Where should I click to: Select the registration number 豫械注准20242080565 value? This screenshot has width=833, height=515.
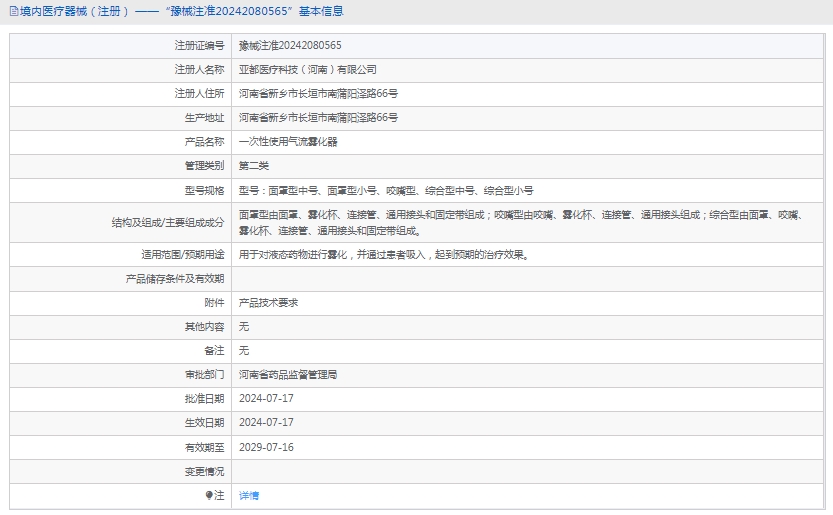290,45
